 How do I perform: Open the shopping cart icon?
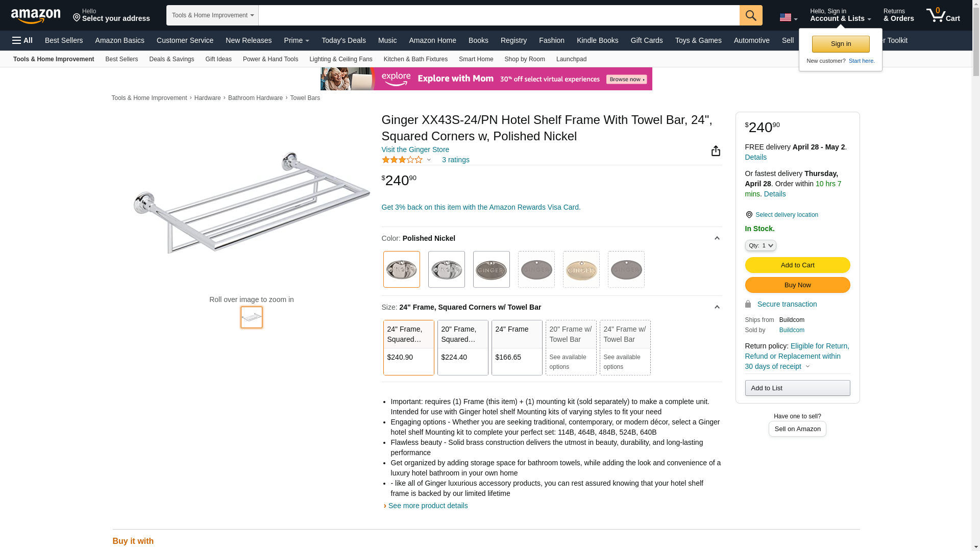943,15
